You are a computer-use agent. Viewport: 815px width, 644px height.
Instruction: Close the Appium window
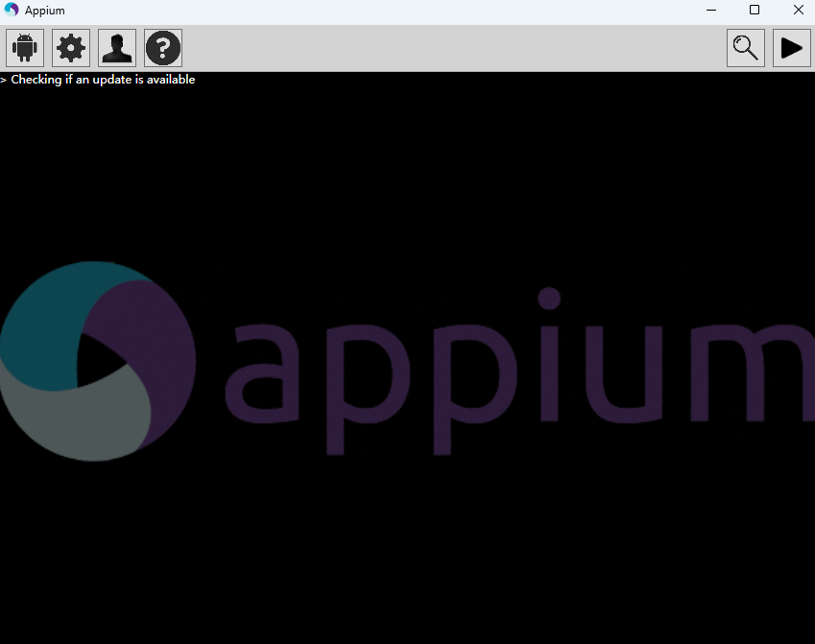pyautogui.click(x=798, y=11)
